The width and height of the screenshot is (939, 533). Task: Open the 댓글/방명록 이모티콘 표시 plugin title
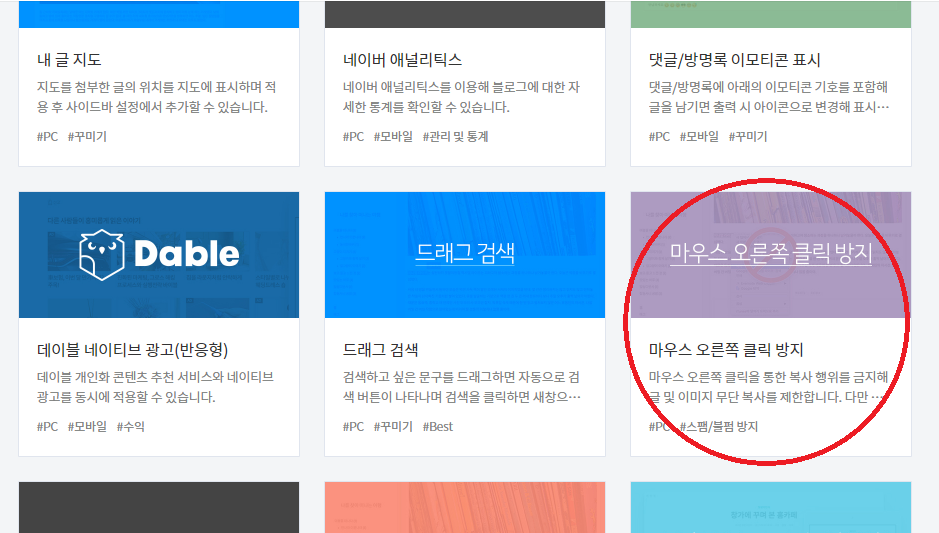(x=734, y=60)
